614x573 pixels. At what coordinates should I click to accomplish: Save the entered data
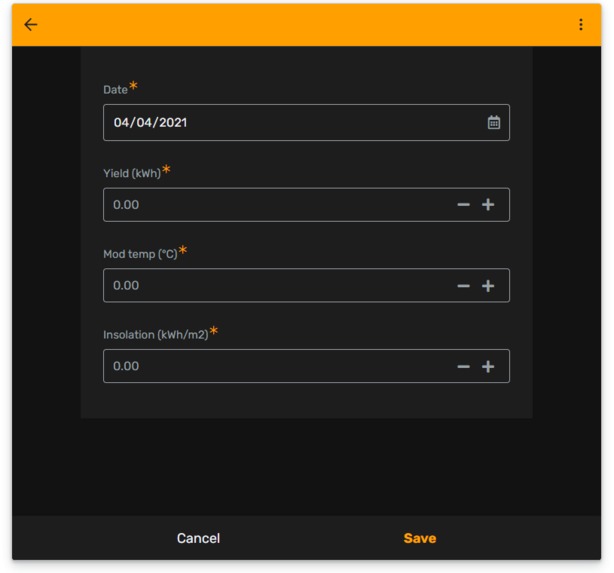pos(420,538)
